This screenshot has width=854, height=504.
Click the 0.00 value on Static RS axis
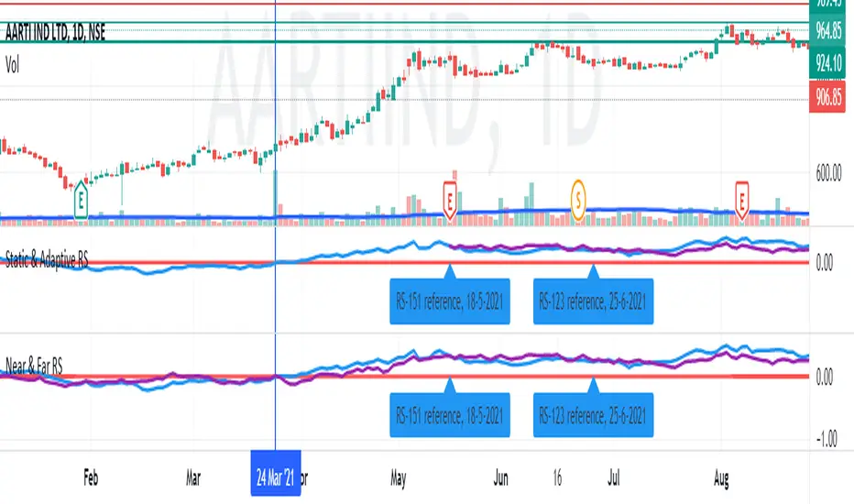tap(824, 263)
